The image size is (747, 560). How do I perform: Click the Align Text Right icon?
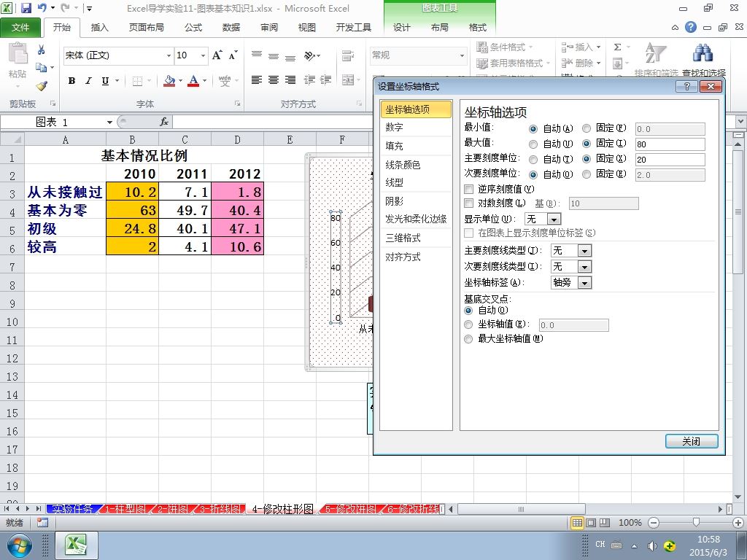click(x=290, y=80)
